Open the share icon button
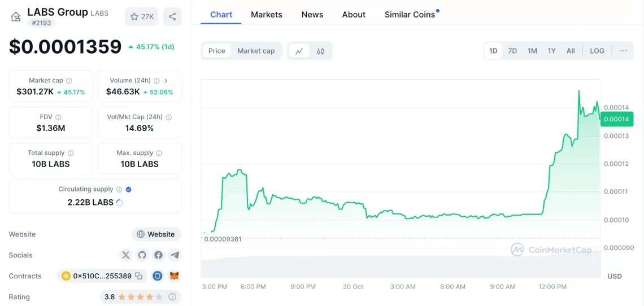644x306 pixels. [x=172, y=16]
